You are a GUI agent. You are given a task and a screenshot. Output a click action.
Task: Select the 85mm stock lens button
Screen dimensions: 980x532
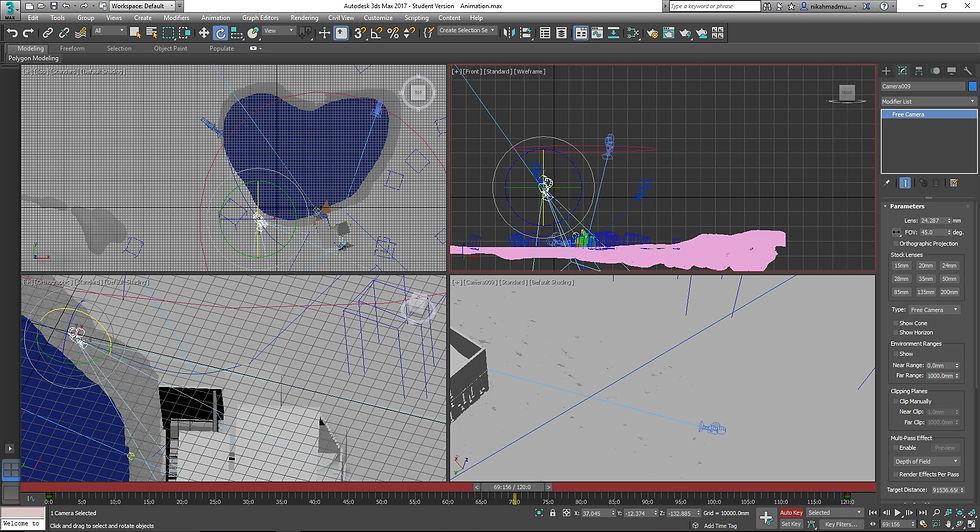click(901, 292)
